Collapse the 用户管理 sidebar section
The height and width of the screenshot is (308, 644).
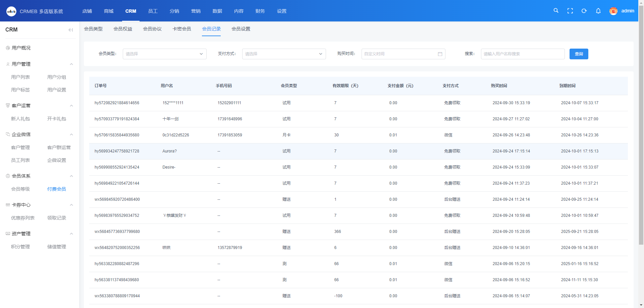coord(71,64)
